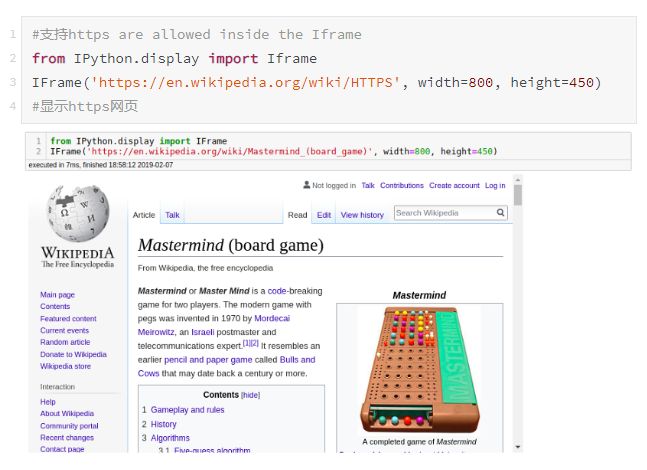
Task: Click the Talk link in top bar
Action: 368,185
